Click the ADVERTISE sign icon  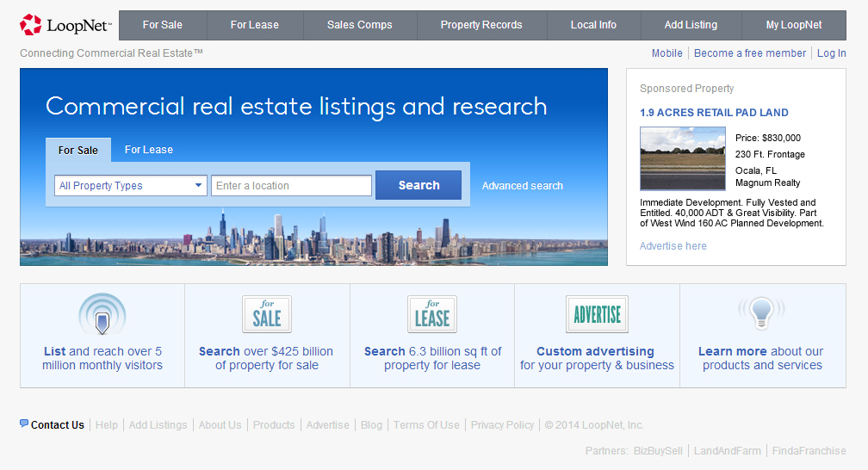(x=597, y=314)
